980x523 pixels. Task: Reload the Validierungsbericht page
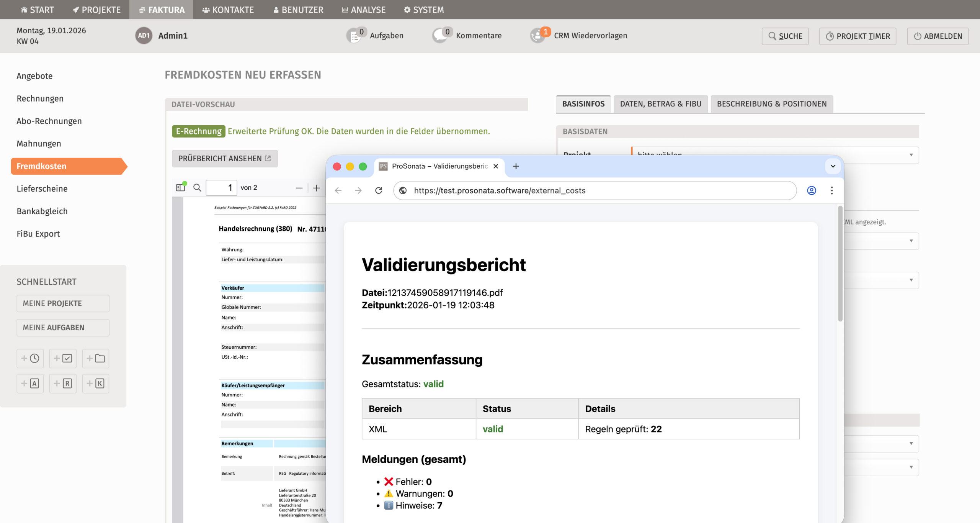click(378, 190)
